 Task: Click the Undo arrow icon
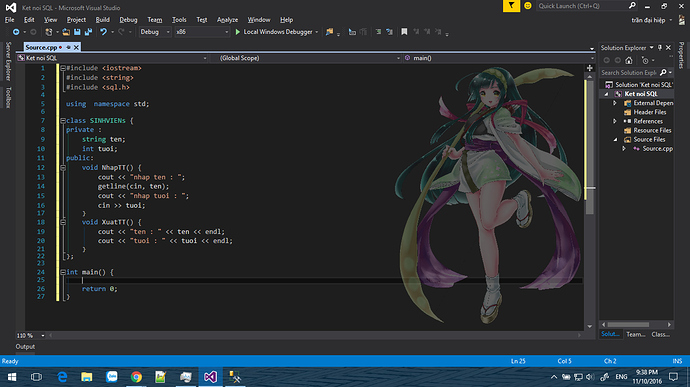coord(103,32)
